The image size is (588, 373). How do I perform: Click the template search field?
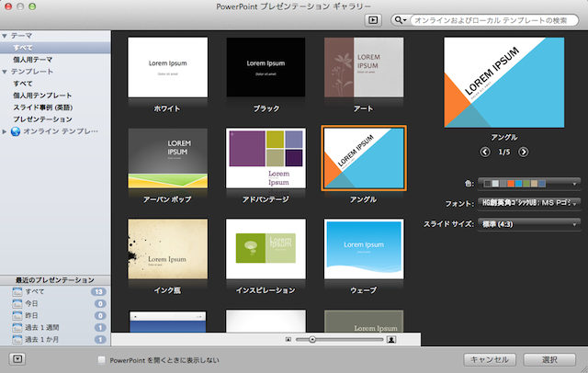(494, 20)
